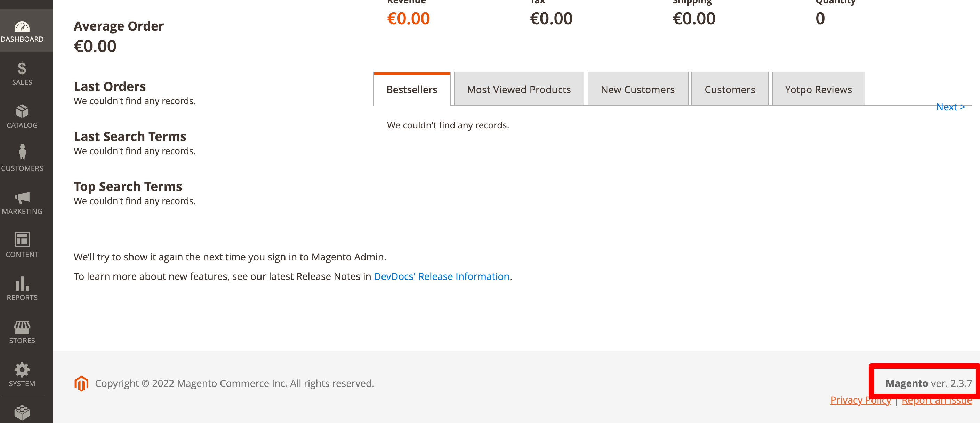Open DevDocs' Release Information link
980x423 pixels.
pyautogui.click(x=442, y=276)
